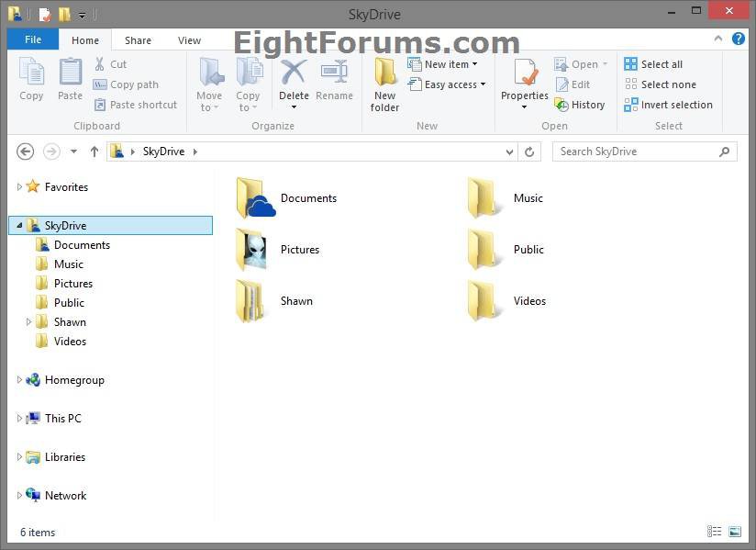Switch to large thumbnails view in status bar
This screenshot has height=550, width=756.
[x=734, y=532]
